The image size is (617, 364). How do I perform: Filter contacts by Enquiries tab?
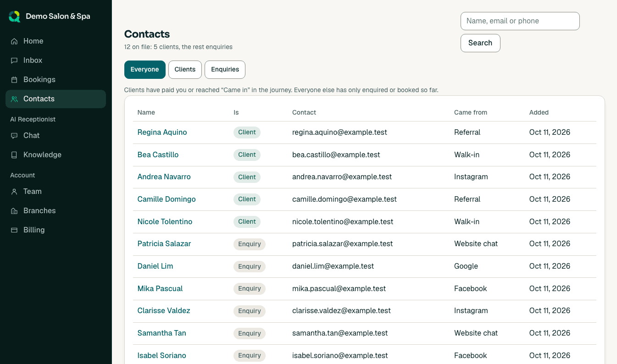[x=225, y=70]
